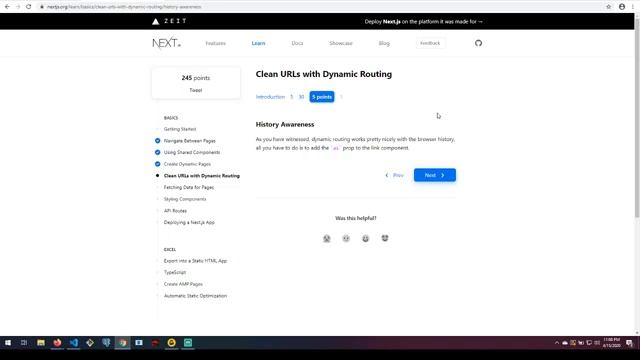Open the Windows notification center icon
The image size is (640, 360).
(629, 343)
